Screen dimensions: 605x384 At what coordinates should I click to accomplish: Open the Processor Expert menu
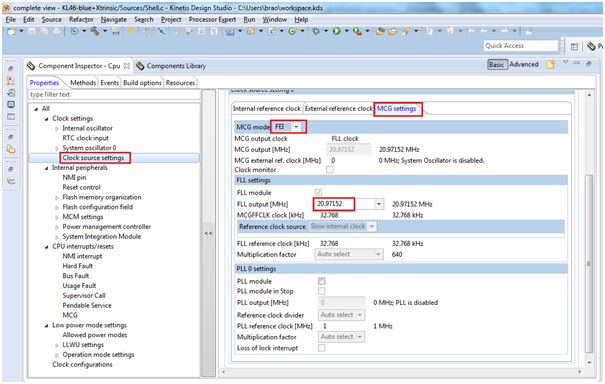point(212,19)
